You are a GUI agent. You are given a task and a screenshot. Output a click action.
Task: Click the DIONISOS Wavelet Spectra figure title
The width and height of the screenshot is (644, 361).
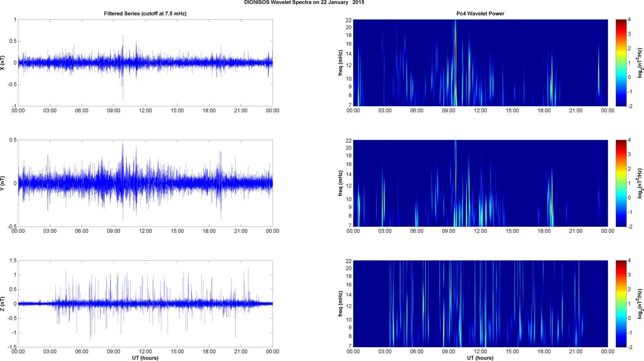(x=304, y=3)
